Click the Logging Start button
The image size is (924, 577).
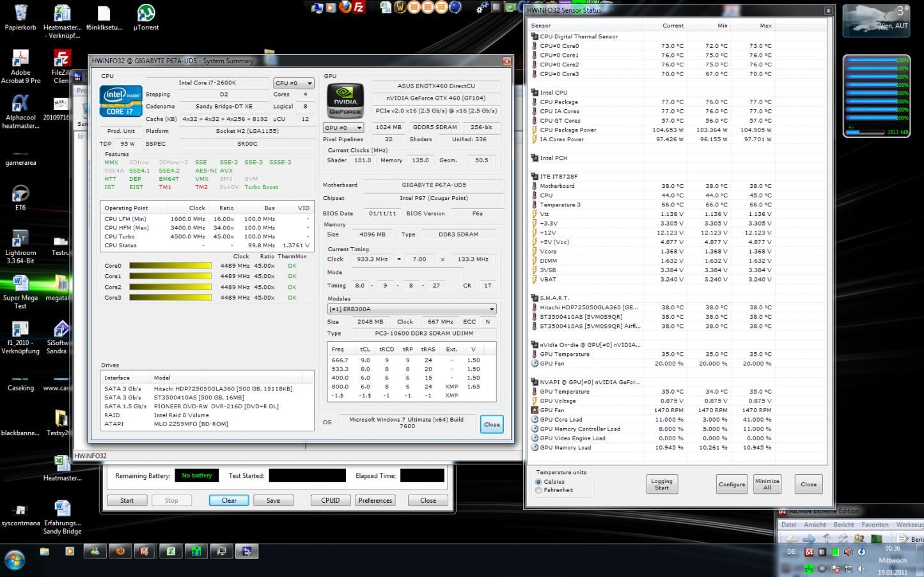pos(661,484)
